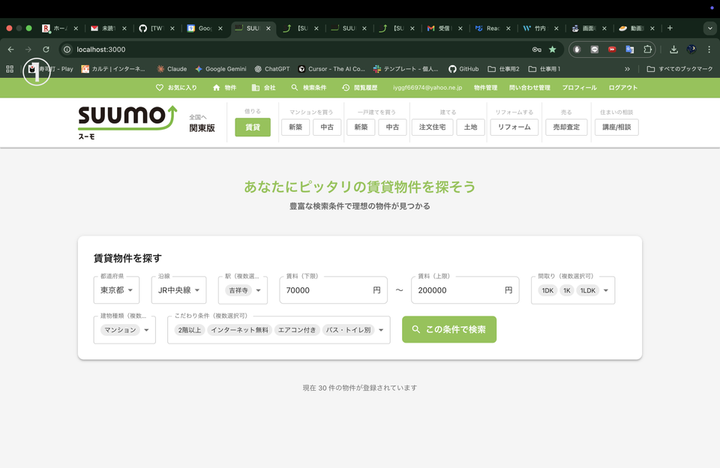Click the 賃料(下限) field showing 70000

click(333, 290)
